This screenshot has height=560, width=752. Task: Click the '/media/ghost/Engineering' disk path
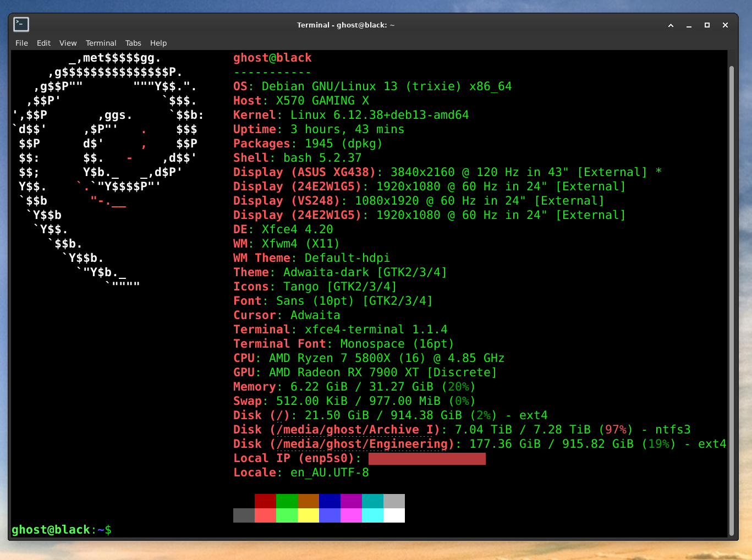click(362, 444)
